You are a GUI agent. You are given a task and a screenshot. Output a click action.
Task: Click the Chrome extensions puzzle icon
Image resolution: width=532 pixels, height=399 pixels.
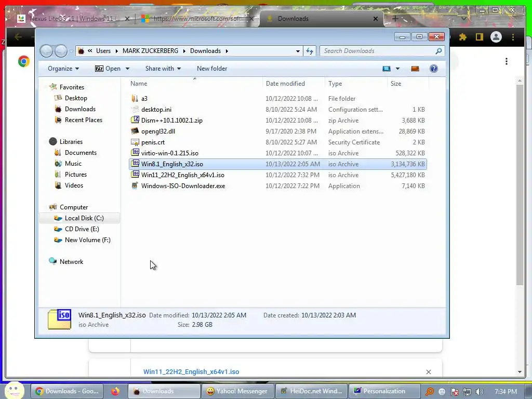click(x=463, y=37)
